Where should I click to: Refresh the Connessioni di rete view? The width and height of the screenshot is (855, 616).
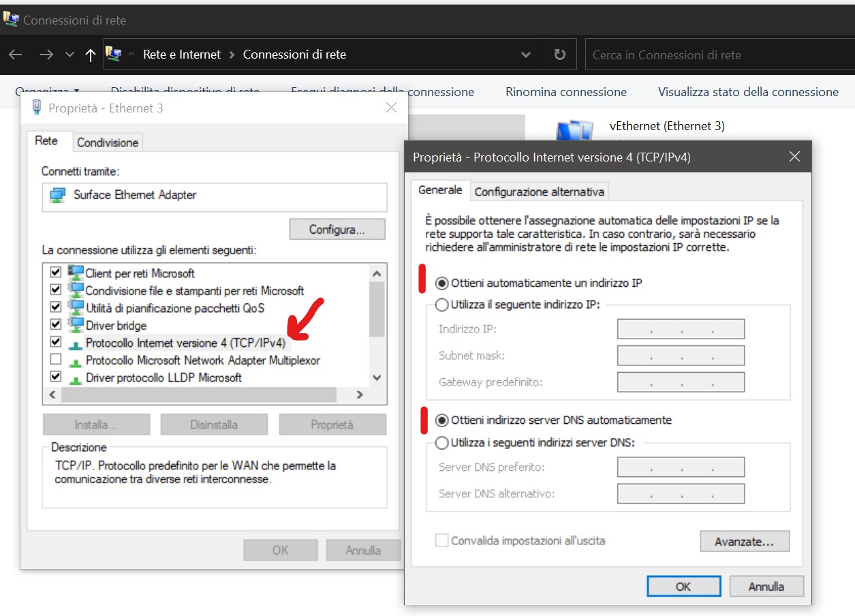coord(559,55)
